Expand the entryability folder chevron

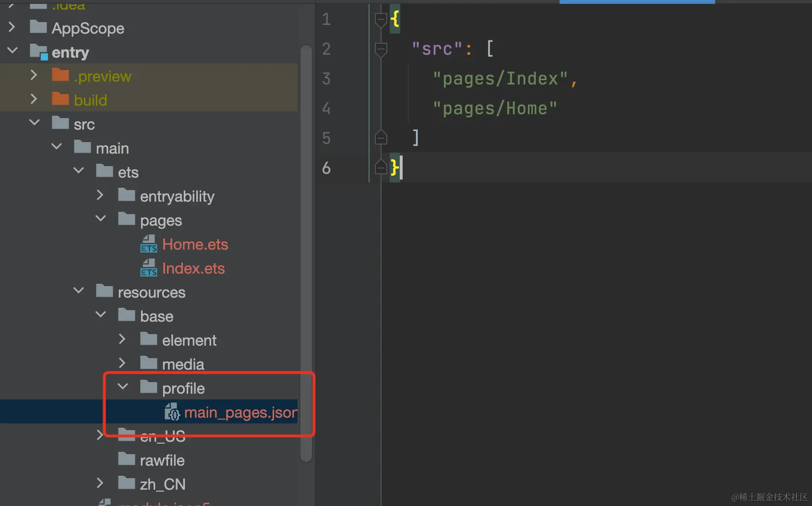[x=100, y=195]
